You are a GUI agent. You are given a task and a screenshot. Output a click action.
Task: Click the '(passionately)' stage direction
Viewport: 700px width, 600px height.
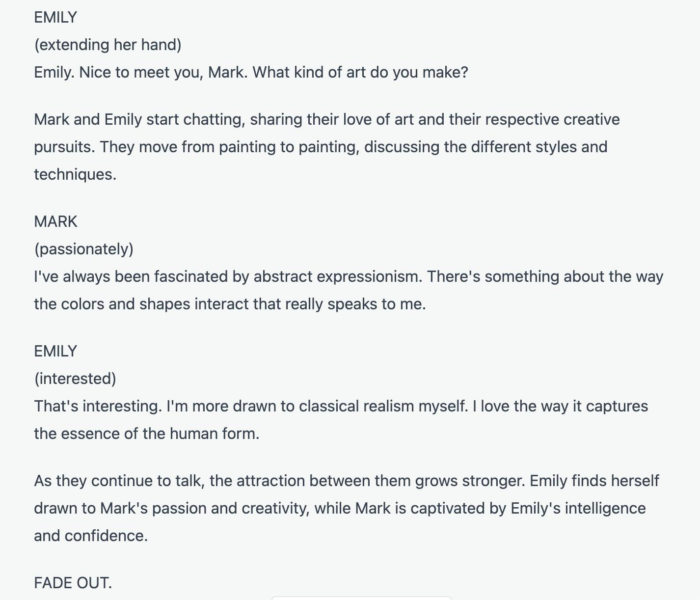pos(83,249)
